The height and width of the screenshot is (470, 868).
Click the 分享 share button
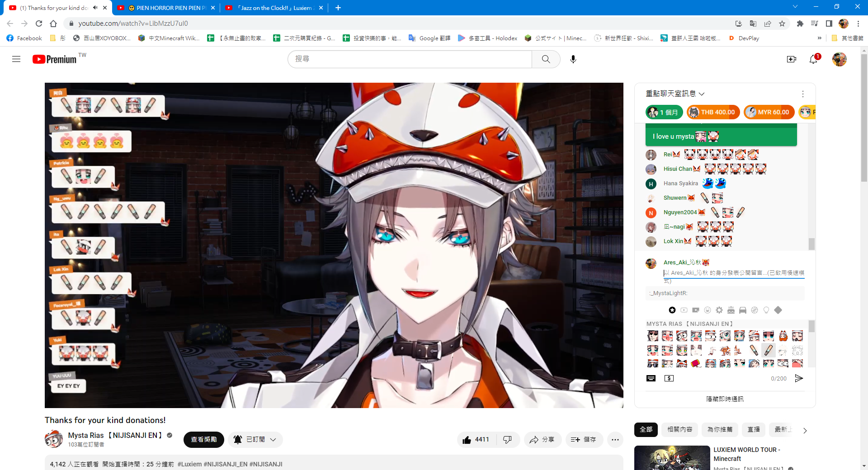tap(542, 440)
